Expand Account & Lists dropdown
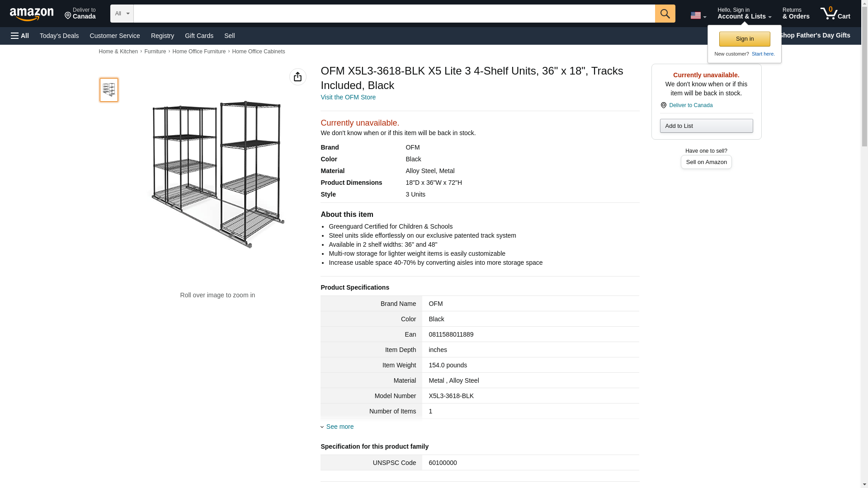 [x=744, y=14]
